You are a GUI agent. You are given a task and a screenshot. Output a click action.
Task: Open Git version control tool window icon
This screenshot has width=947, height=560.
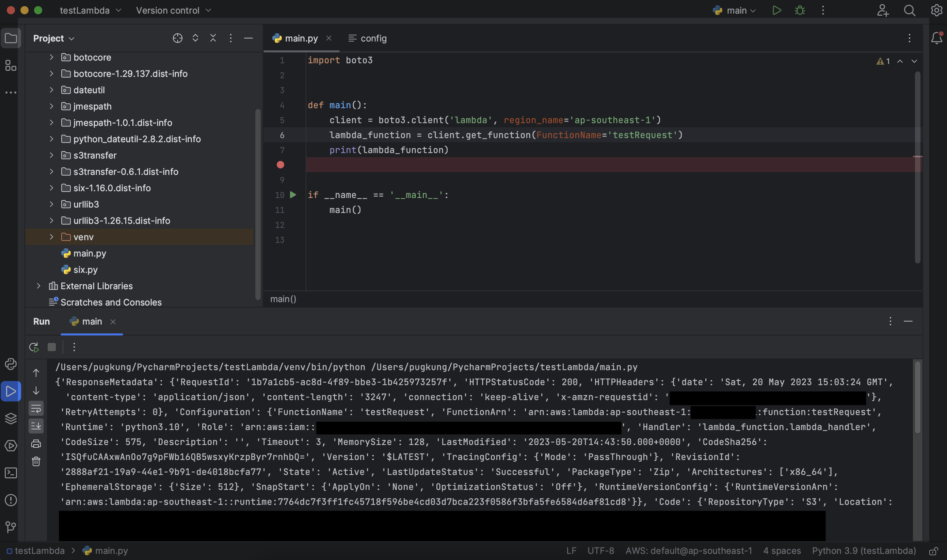[x=11, y=527]
